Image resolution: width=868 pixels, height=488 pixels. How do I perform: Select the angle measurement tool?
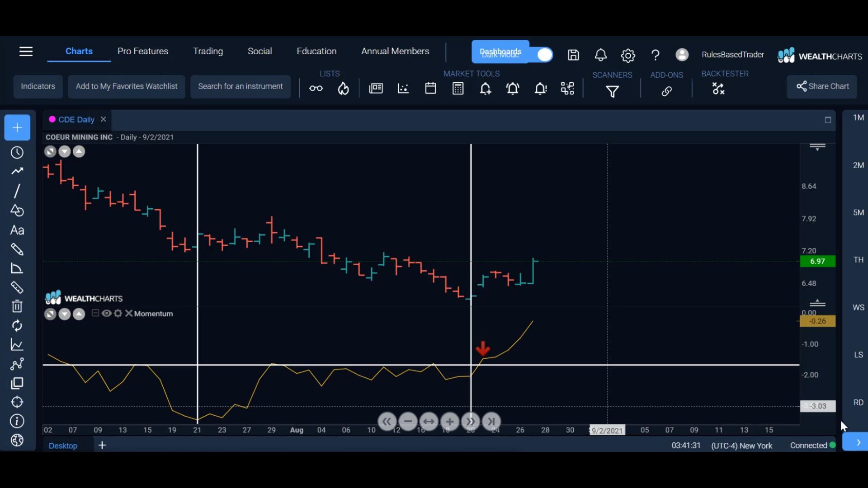click(x=17, y=268)
